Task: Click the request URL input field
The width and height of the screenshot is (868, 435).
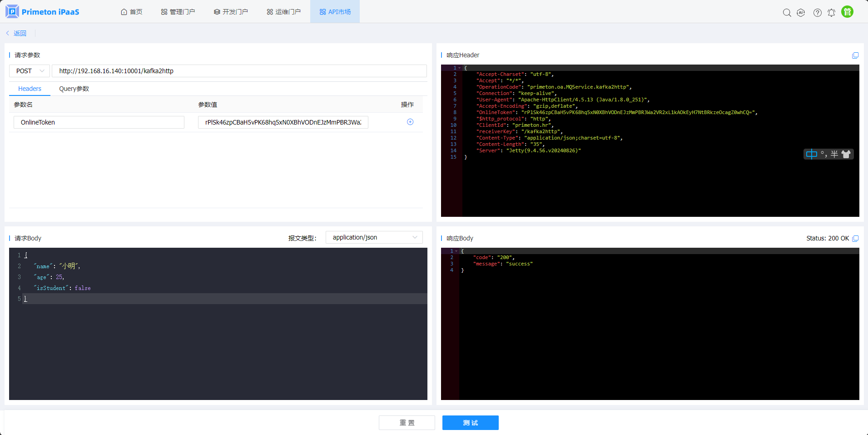Action: [239, 71]
